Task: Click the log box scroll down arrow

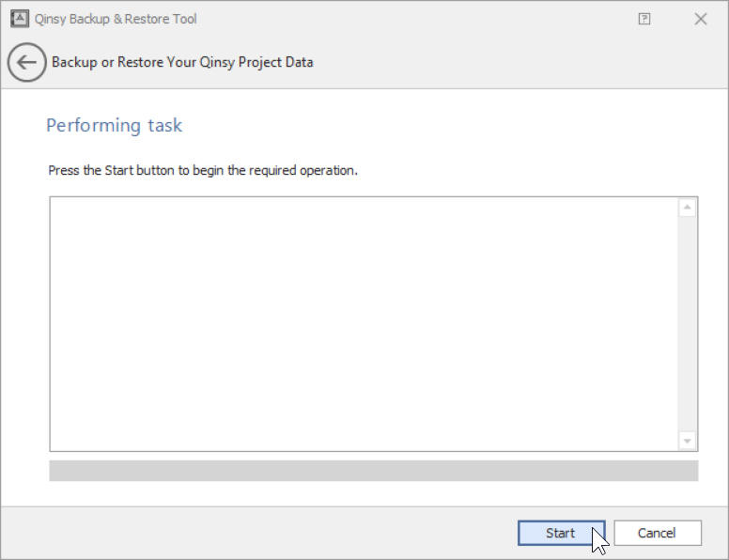Action: 687,441
